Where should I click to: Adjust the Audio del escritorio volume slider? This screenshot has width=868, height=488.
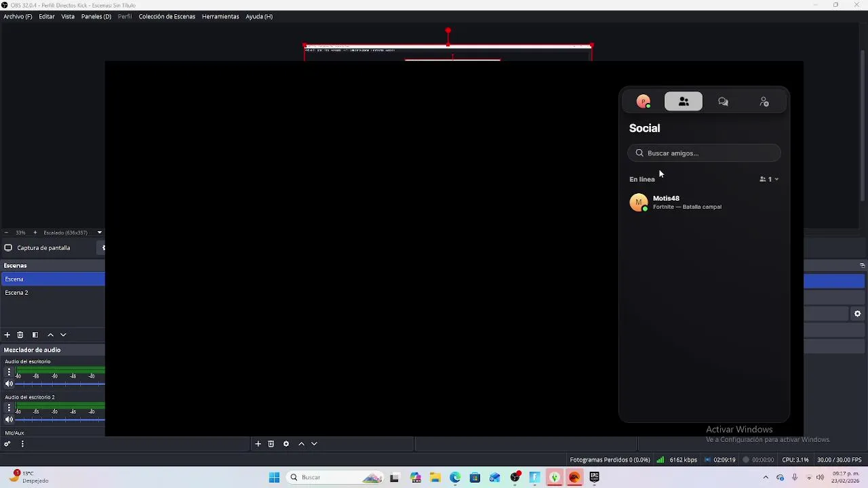coord(60,384)
